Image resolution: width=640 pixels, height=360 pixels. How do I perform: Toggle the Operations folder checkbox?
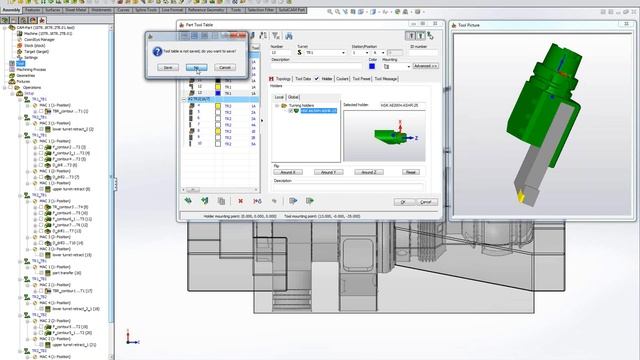11,87
